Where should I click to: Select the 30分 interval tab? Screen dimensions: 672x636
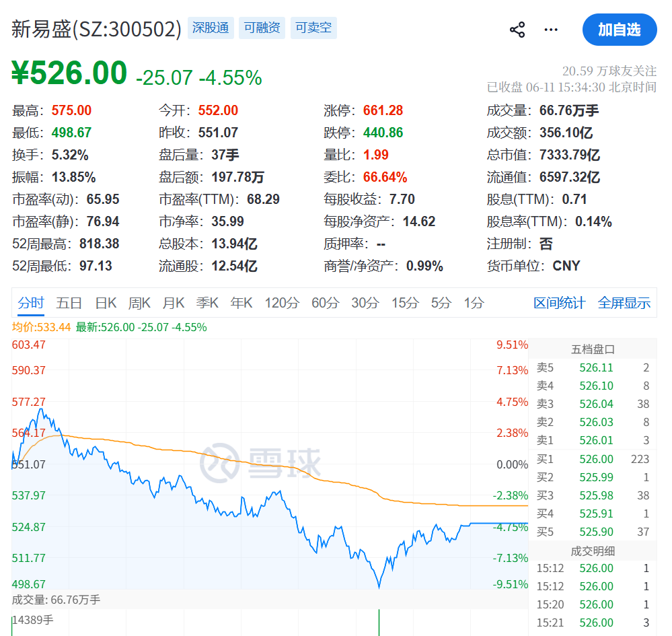tap(365, 304)
